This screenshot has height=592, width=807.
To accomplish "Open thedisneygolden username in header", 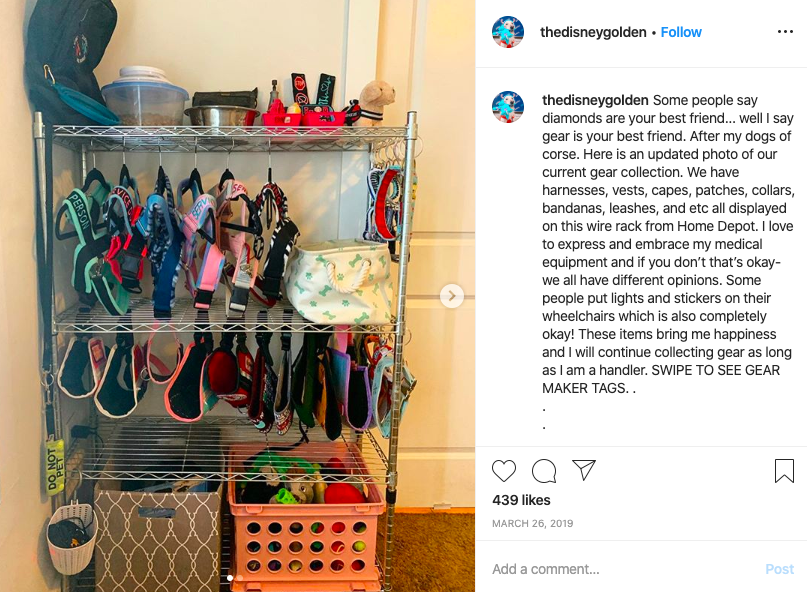I will pyautogui.click(x=593, y=32).
